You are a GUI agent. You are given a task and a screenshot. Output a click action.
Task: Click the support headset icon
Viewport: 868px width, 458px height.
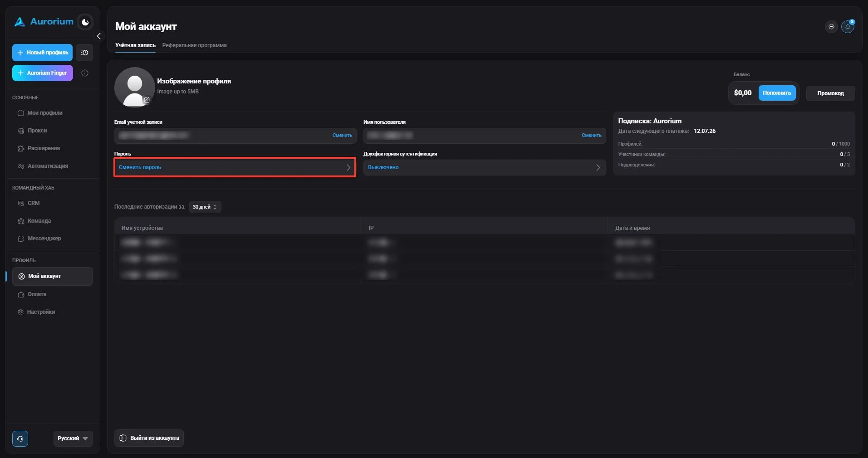[20, 439]
